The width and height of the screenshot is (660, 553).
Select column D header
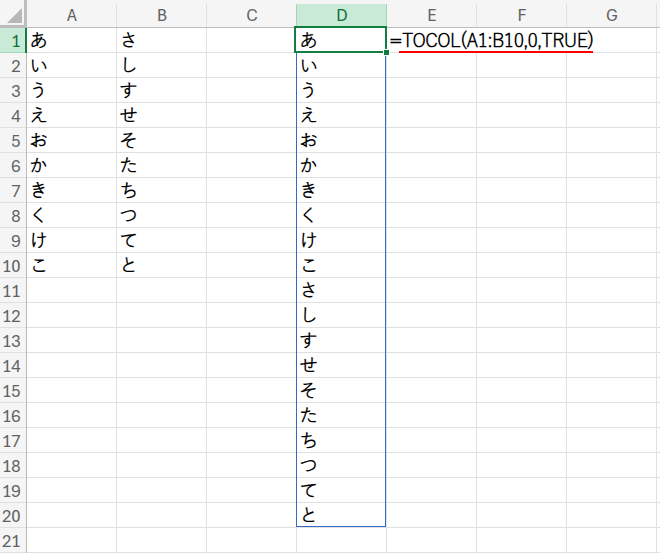tap(341, 14)
